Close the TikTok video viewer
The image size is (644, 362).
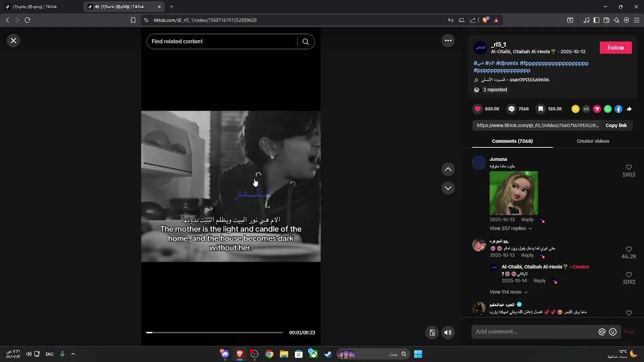tap(14, 41)
